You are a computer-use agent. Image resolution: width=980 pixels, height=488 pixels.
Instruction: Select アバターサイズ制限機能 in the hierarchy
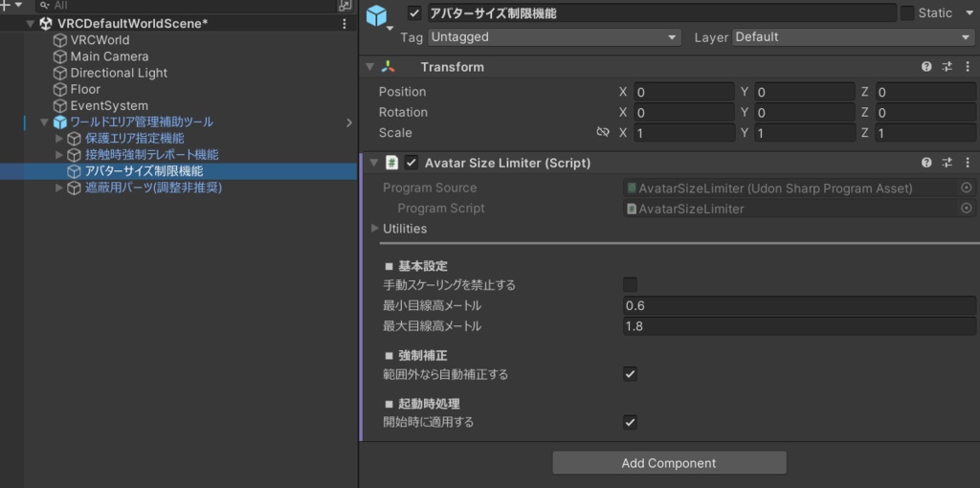[144, 171]
